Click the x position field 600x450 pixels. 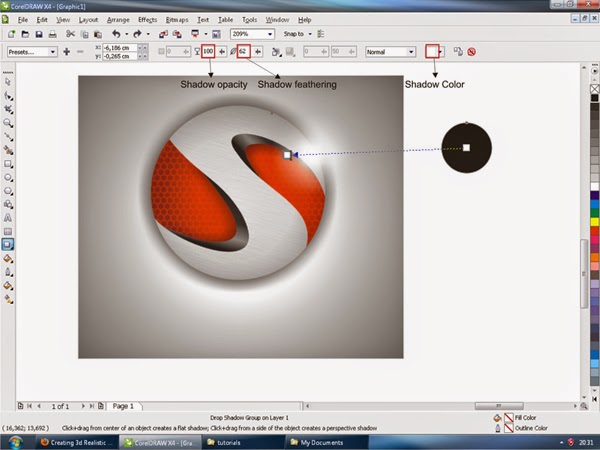point(119,47)
